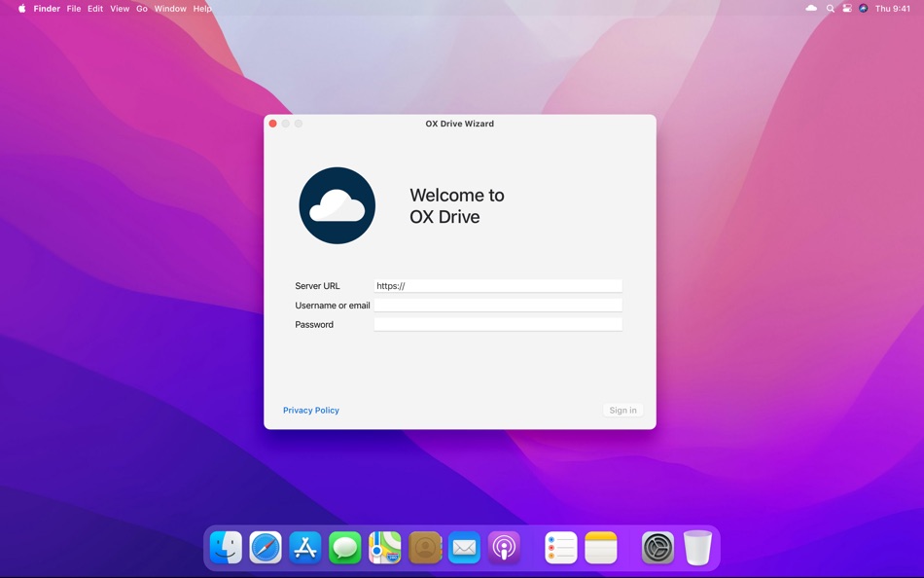The width and height of the screenshot is (924, 578).
Task: Open System Preferences from the dock
Action: (x=657, y=547)
